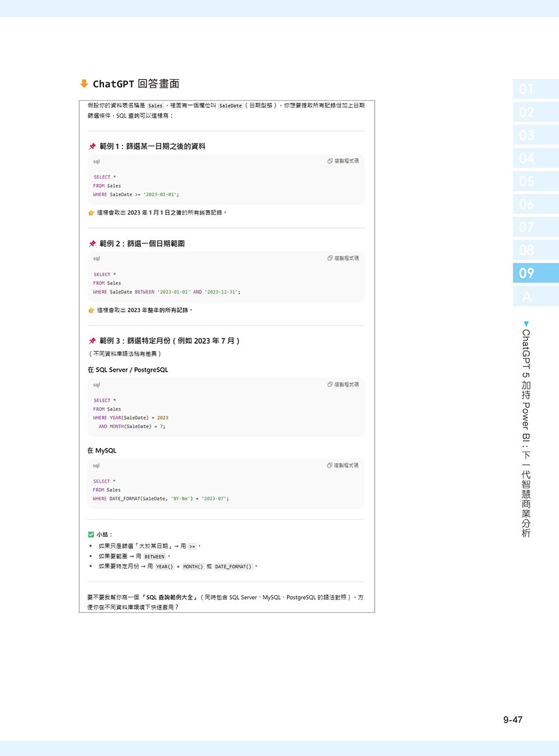Select the >= badge in the 小結 list
Screen dimensions: 559x756
192,546
